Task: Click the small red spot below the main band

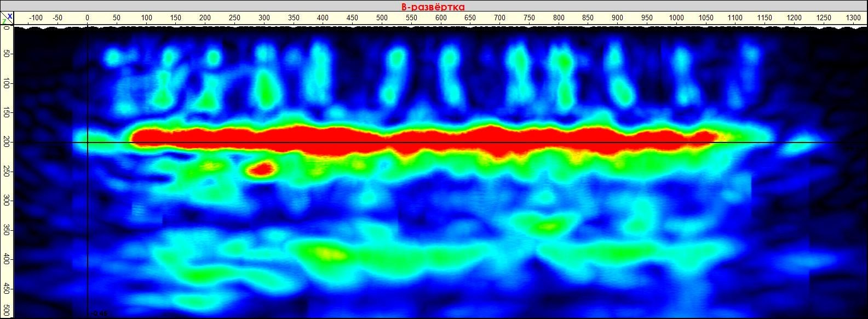Action: pyautogui.click(x=261, y=169)
